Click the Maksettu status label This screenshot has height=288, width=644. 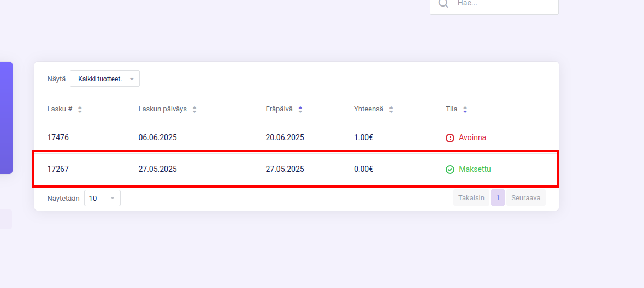(475, 169)
